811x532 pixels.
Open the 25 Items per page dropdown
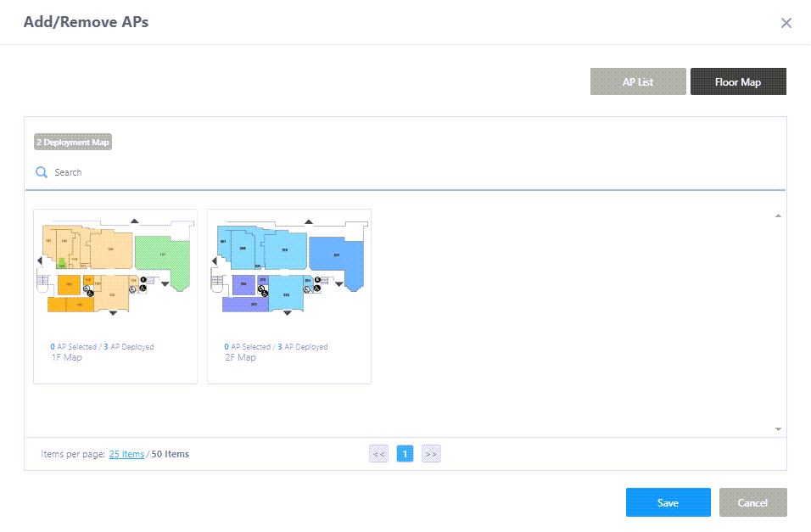tap(126, 454)
